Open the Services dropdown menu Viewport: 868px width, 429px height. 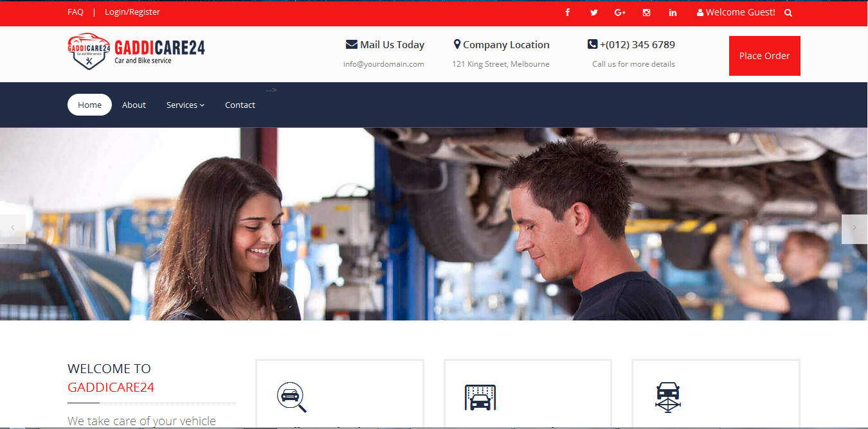point(185,105)
